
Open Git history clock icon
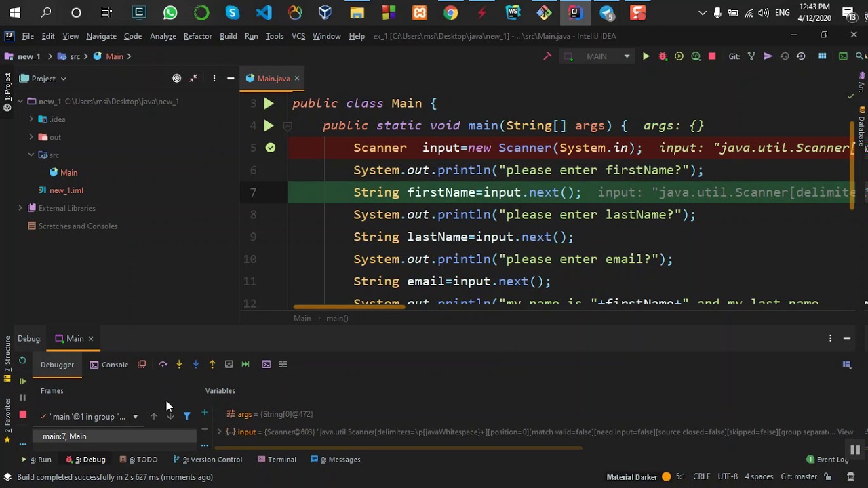785,56
